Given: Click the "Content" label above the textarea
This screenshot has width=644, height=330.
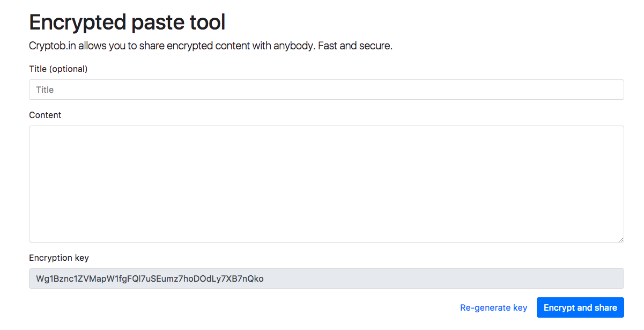Looking at the screenshot, I should click(45, 115).
